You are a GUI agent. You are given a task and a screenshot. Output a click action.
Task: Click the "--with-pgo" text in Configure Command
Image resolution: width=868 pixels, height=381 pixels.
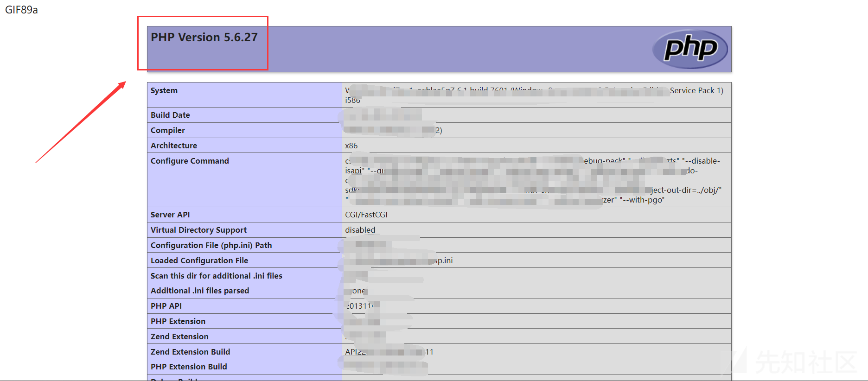pos(642,200)
